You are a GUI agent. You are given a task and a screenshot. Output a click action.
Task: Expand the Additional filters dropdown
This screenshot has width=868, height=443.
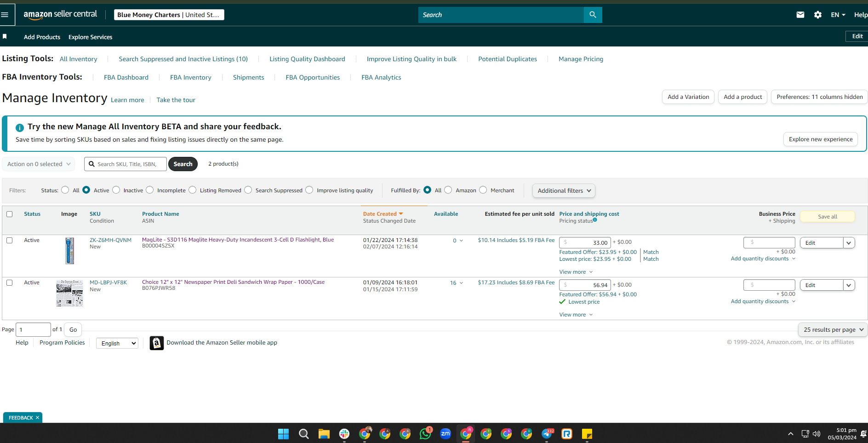click(564, 190)
